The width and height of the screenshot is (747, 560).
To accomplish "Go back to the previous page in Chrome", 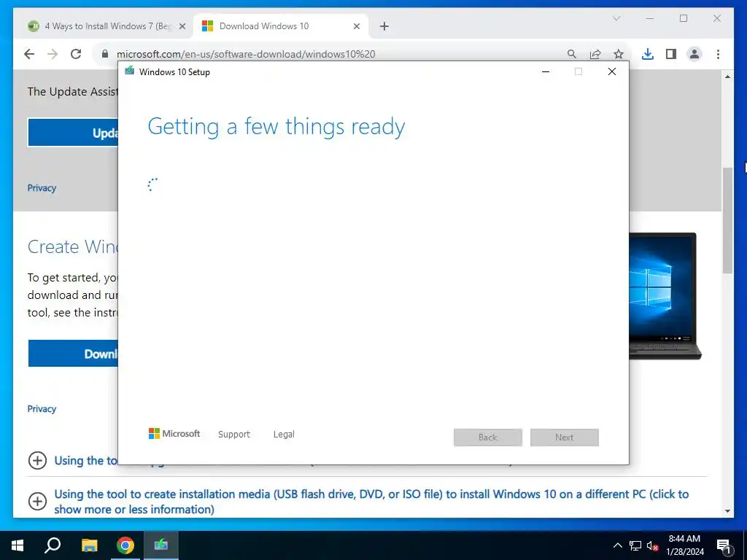I will tap(29, 54).
